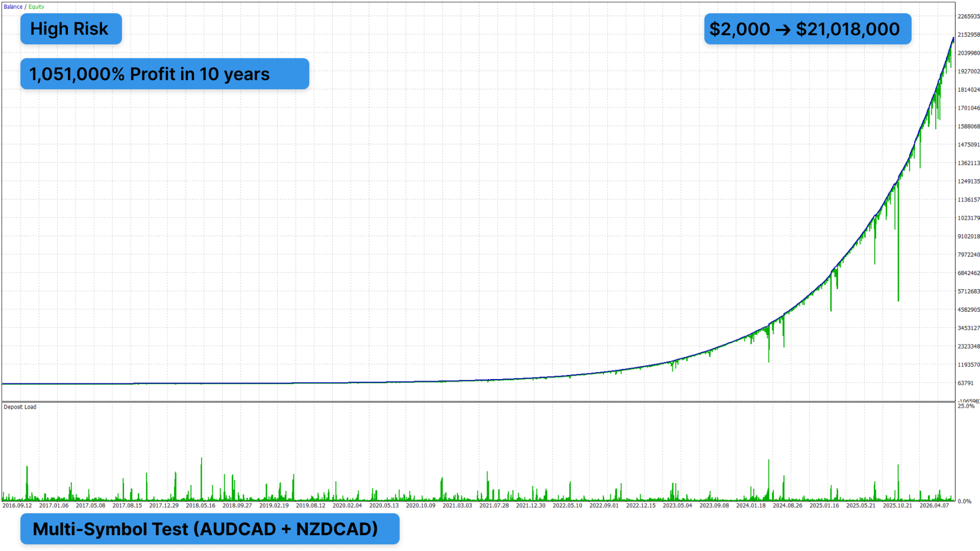The image size is (980, 551).
Task: Click the Deposit Load panel title
Action: click(x=20, y=407)
